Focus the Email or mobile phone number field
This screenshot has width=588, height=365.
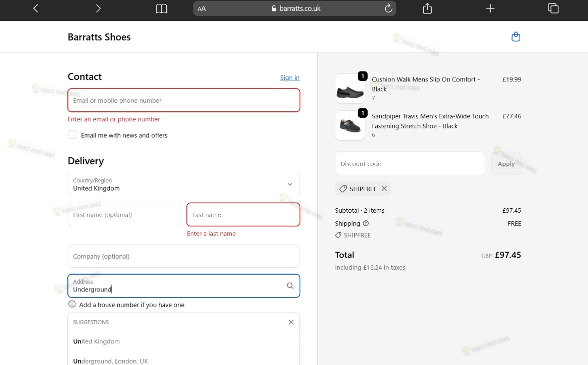[184, 100]
